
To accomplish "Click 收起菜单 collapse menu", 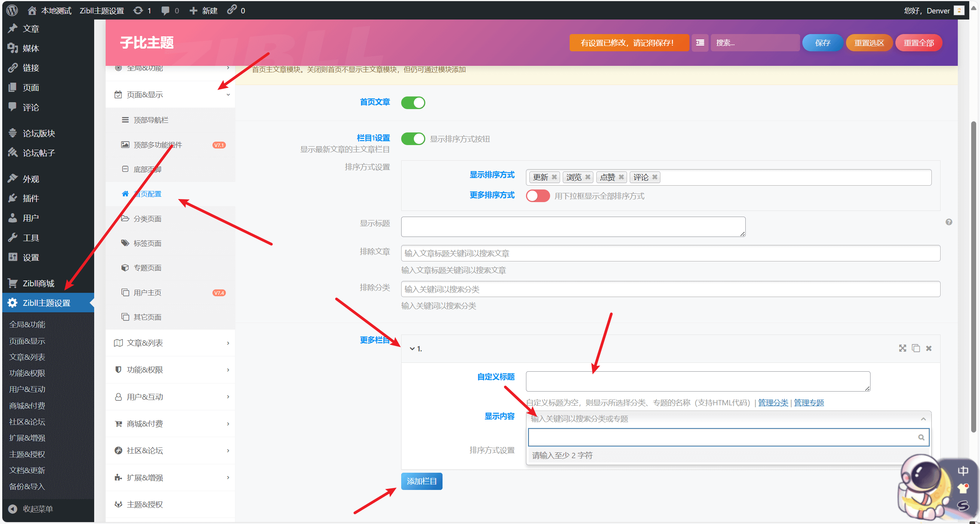I will coord(48,509).
